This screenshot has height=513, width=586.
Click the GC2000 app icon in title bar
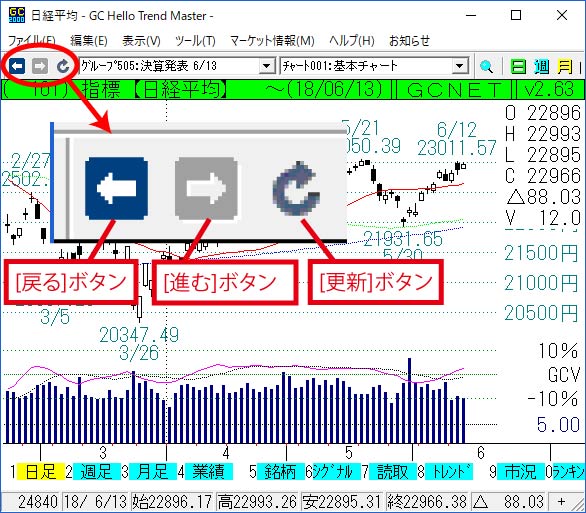coord(16,16)
